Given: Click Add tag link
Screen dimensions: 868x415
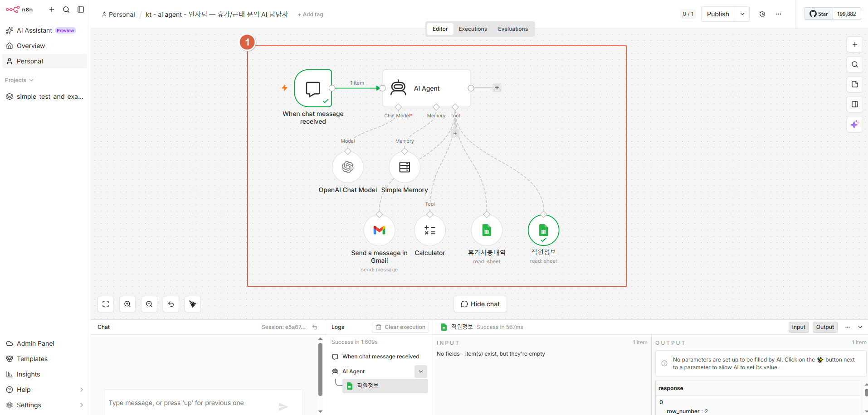Looking at the screenshot, I should tap(311, 14).
